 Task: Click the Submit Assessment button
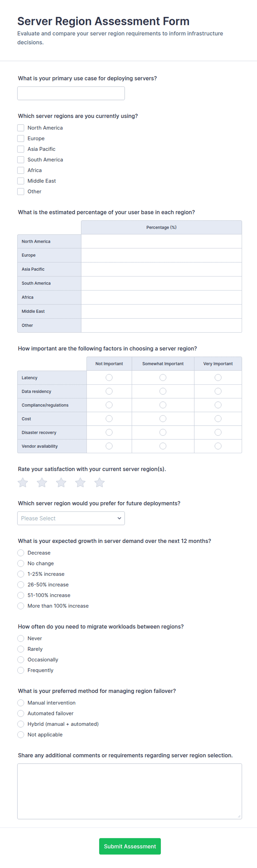[x=130, y=846]
